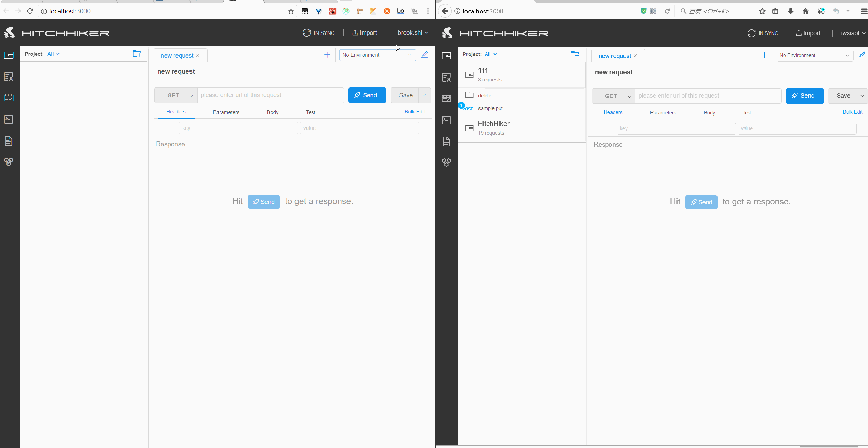Open the schedule sidebar icon in the left window
This screenshot has width=868, height=448.
coord(9,98)
